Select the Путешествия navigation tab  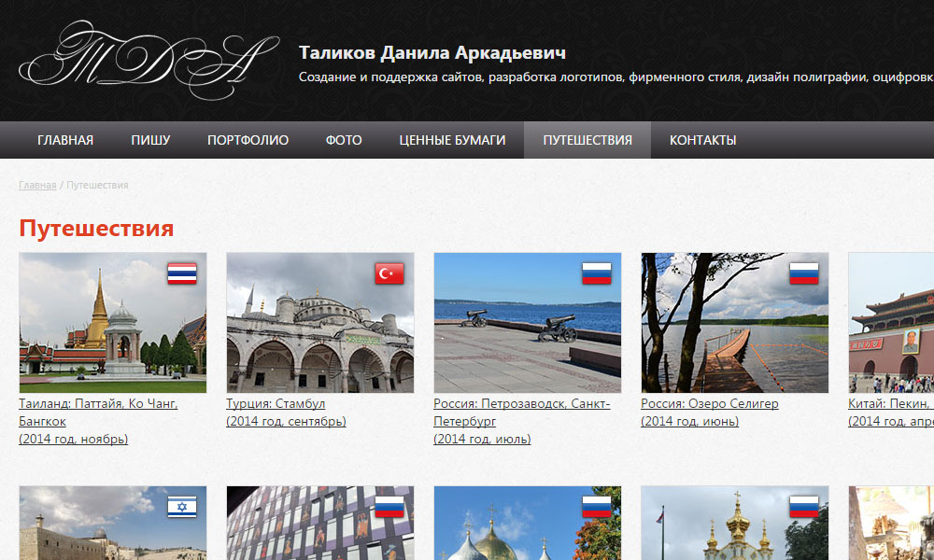587,140
